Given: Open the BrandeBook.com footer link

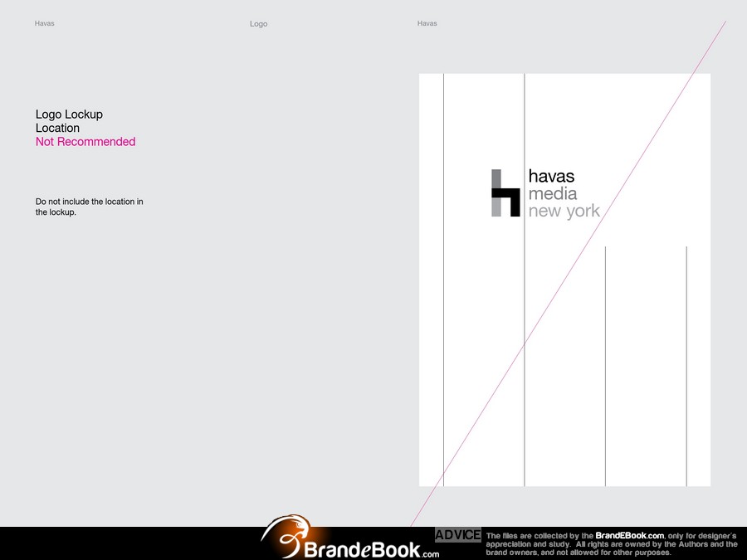Looking at the screenshot, I should pyautogui.click(x=372, y=550).
